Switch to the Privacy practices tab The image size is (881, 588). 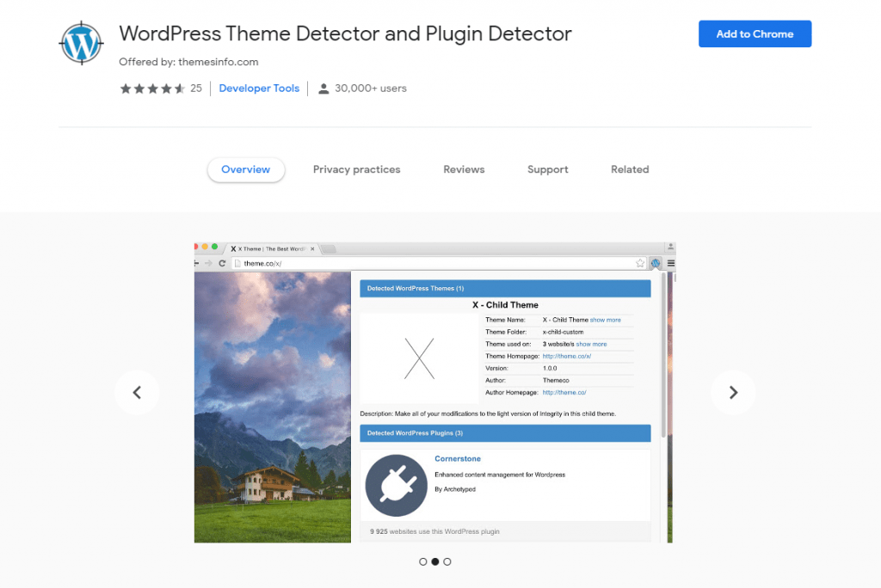(357, 169)
